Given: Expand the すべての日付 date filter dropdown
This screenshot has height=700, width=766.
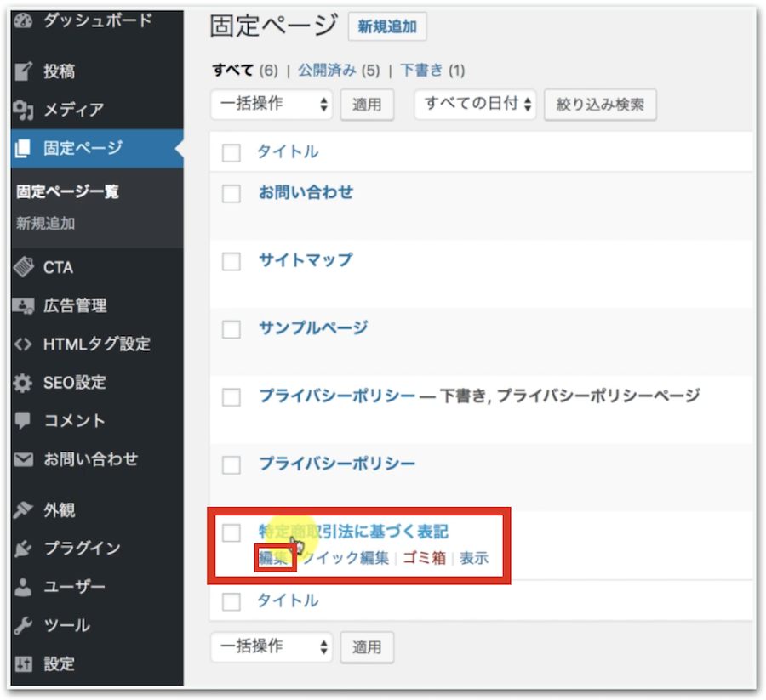Looking at the screenshot, I should click(x=475, y=105).
